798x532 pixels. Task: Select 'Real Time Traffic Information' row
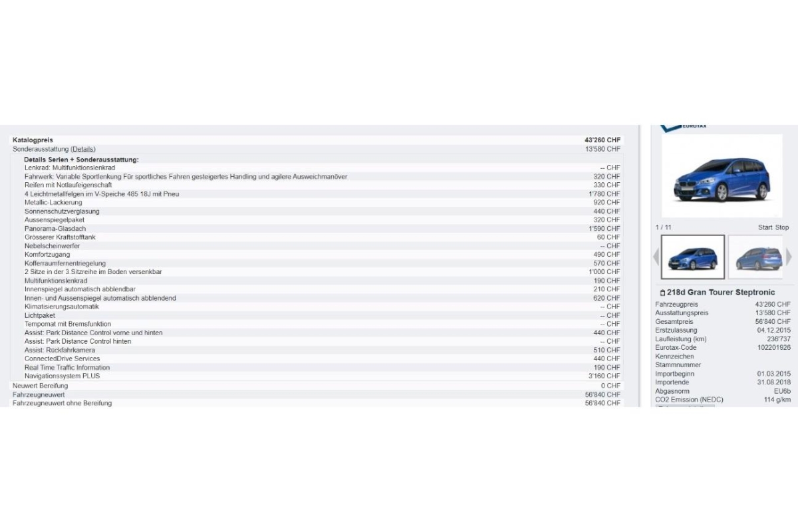pyautogui.click(x=317, y=367)
